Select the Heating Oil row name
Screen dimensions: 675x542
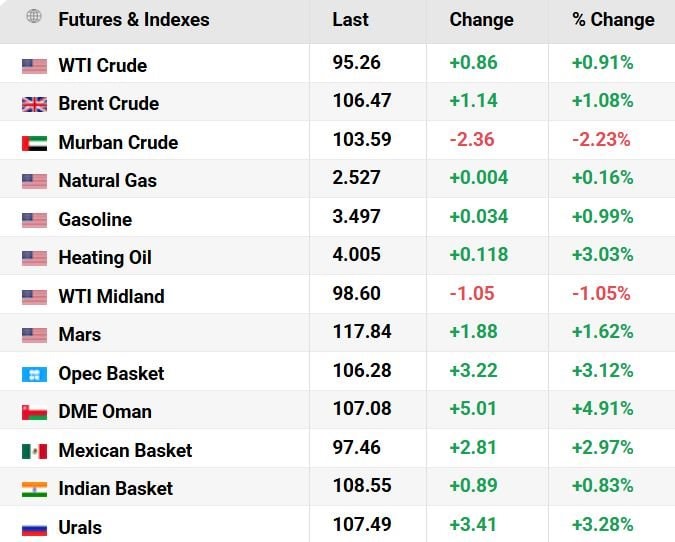click(105, 258)
